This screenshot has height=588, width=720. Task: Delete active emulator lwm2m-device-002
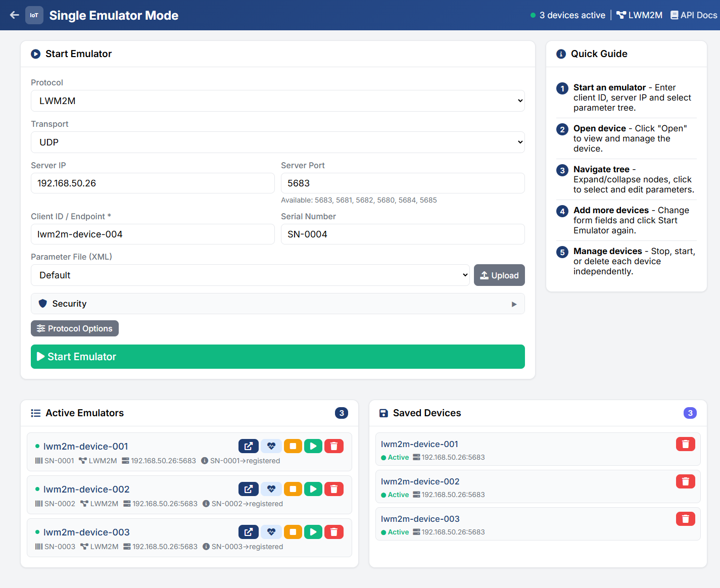point(334,489)
